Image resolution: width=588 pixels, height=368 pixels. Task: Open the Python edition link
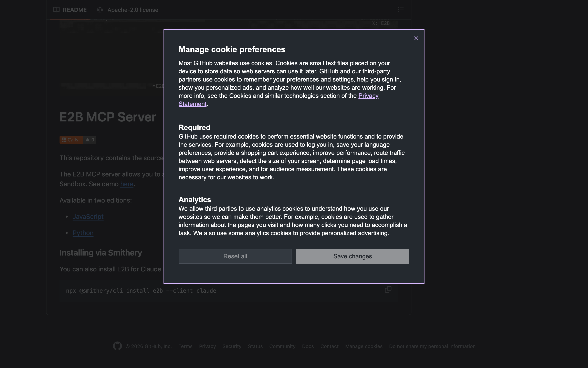[83, 233]
